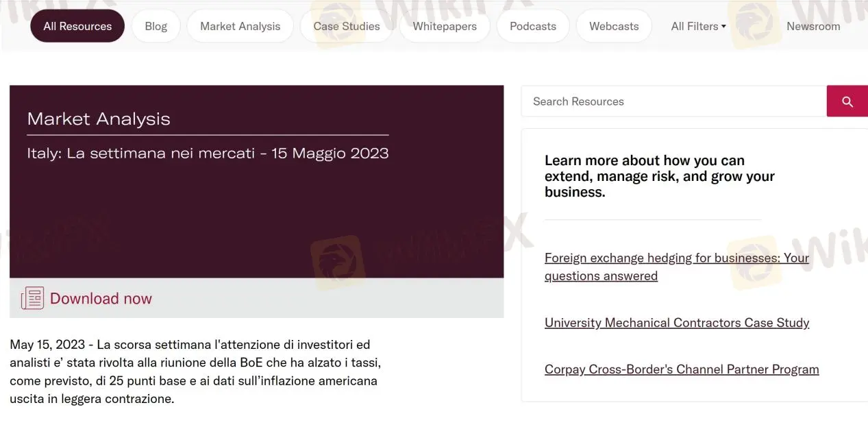868x427 pixels.
Task: Select the Podcasts tab
Action: coord(533,26)
